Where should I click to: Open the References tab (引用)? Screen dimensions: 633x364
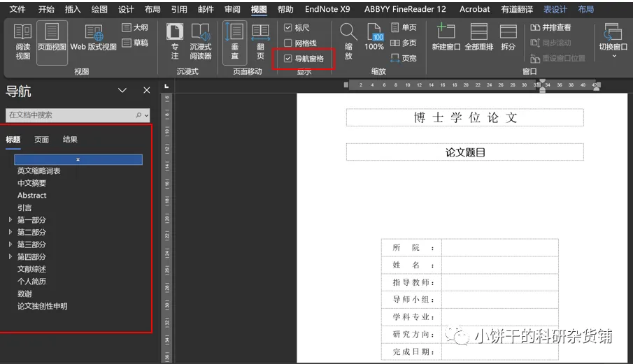click(179, 9)
